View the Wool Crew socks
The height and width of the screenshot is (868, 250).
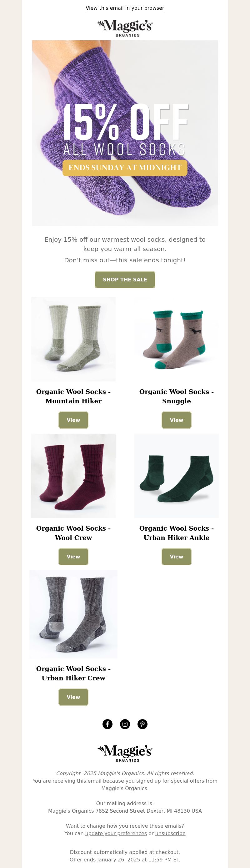(73, 557)
